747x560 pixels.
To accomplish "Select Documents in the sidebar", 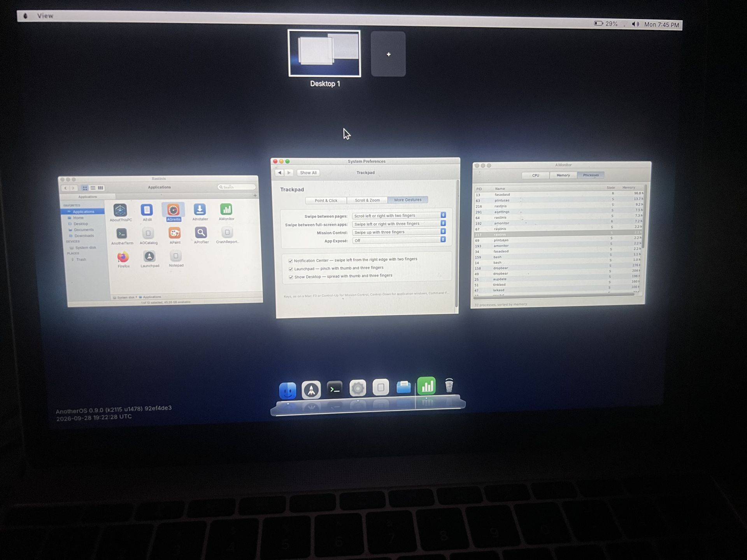I will pyautogui.click(x=84, y=230).
